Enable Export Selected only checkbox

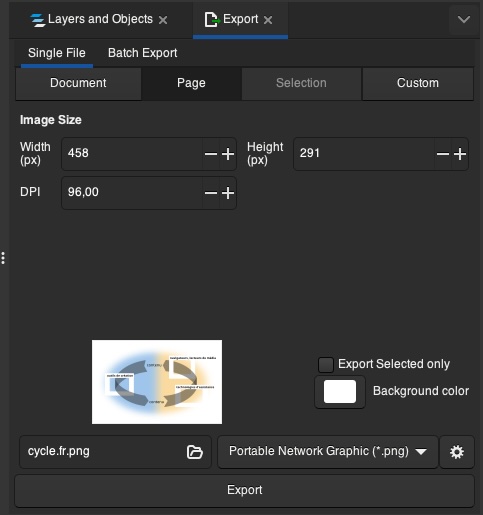(x=326, y=365)
